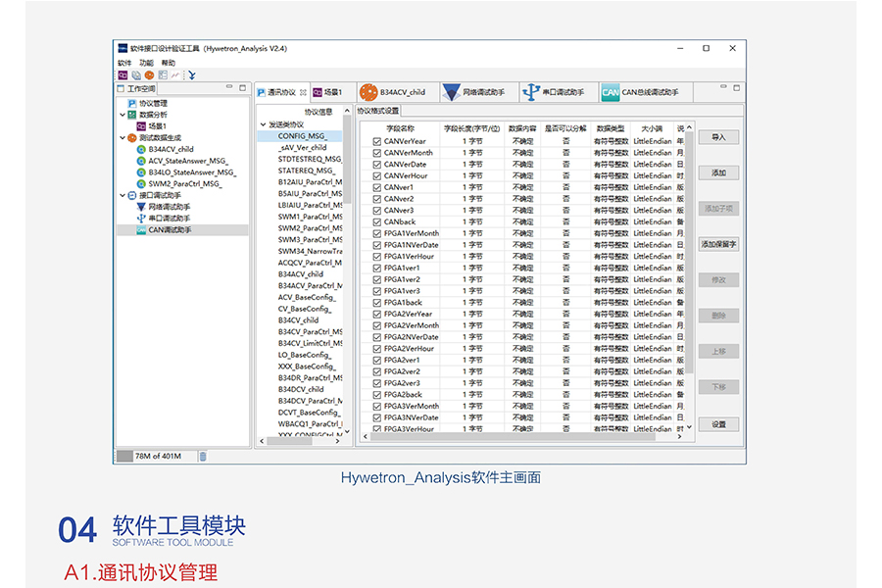
Task: Select CONFIG_MSG_ in the protocol list
Action: tap(302, 136)
